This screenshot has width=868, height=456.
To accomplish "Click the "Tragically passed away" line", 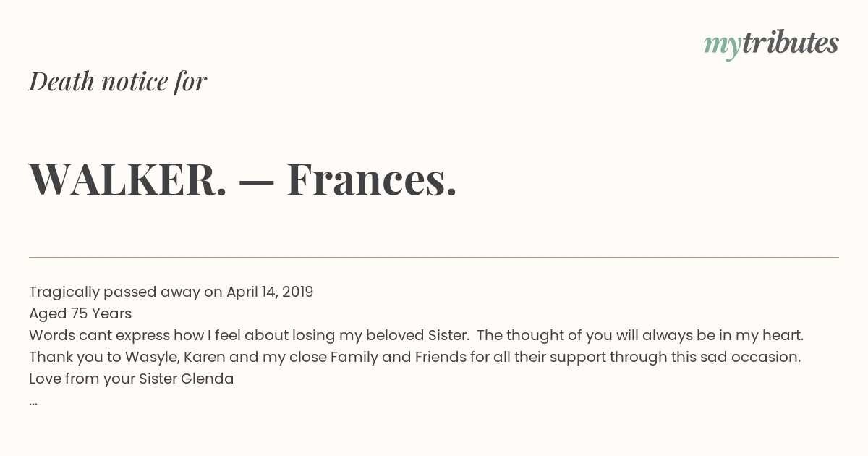I will coord(171,292).
